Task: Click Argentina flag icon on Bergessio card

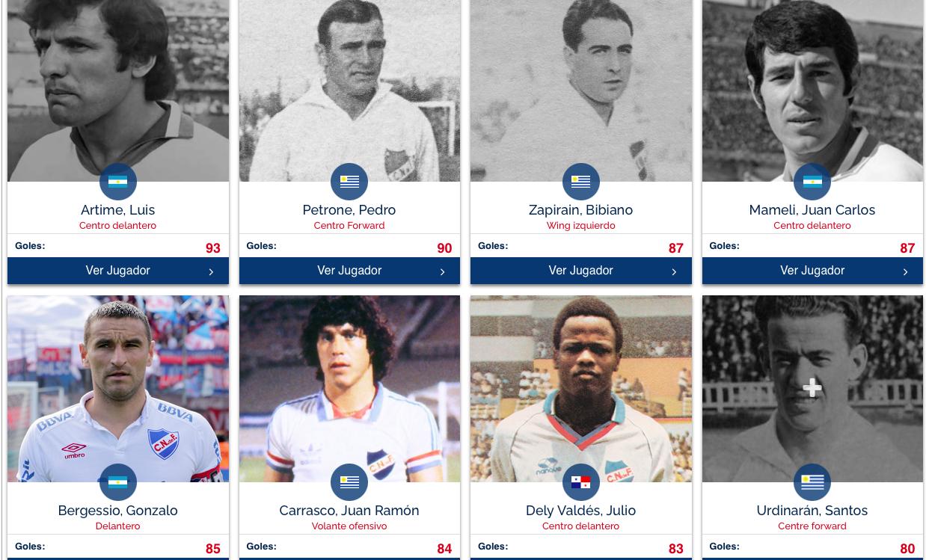Action: click(118, 482)
